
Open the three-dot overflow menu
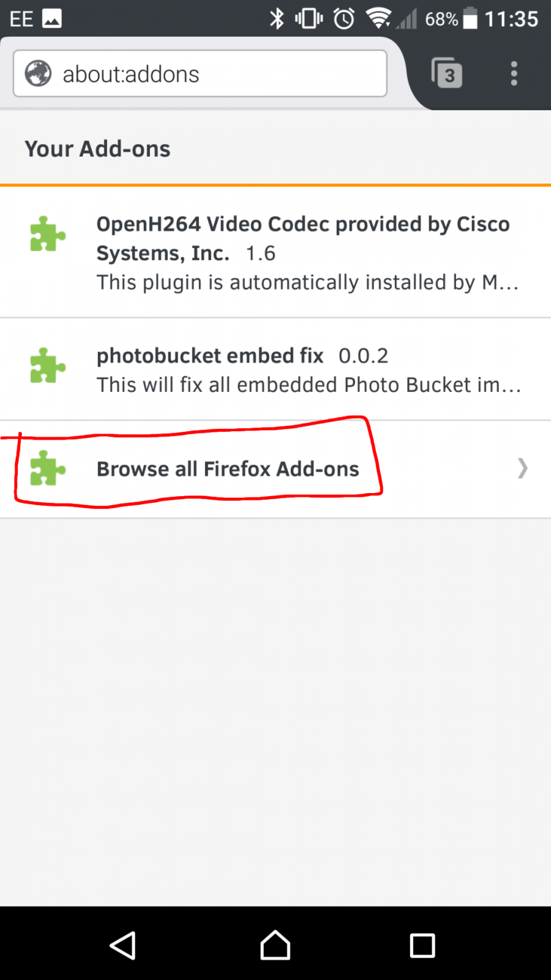(514, 73)
